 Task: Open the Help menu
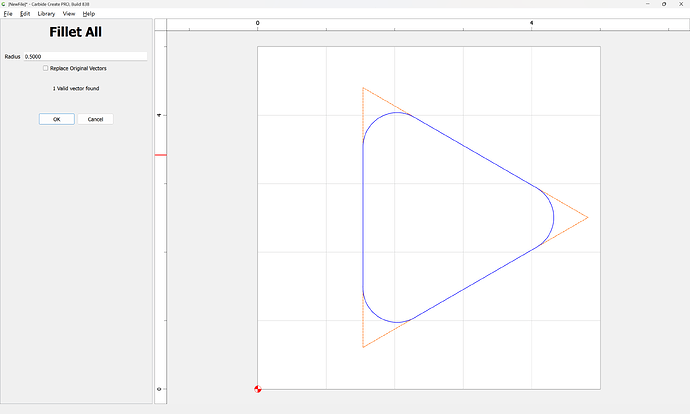coord(89,14)
